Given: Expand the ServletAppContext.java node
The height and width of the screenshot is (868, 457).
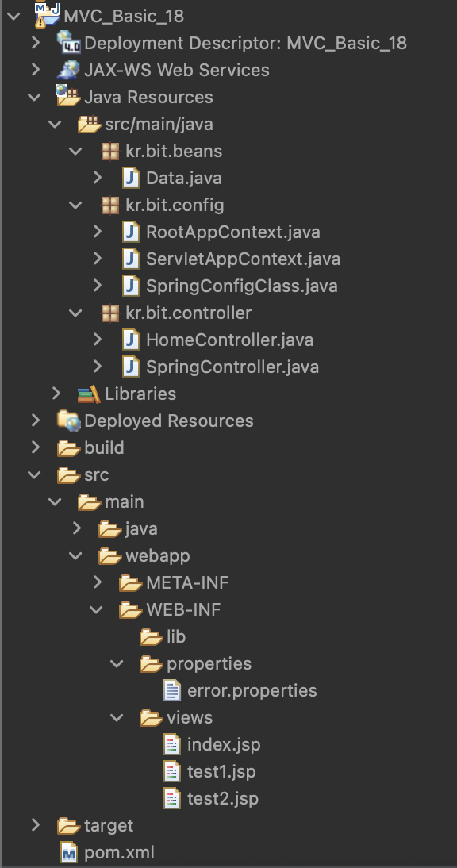Looking at the screenshot, I should click(x=98, y=259).
